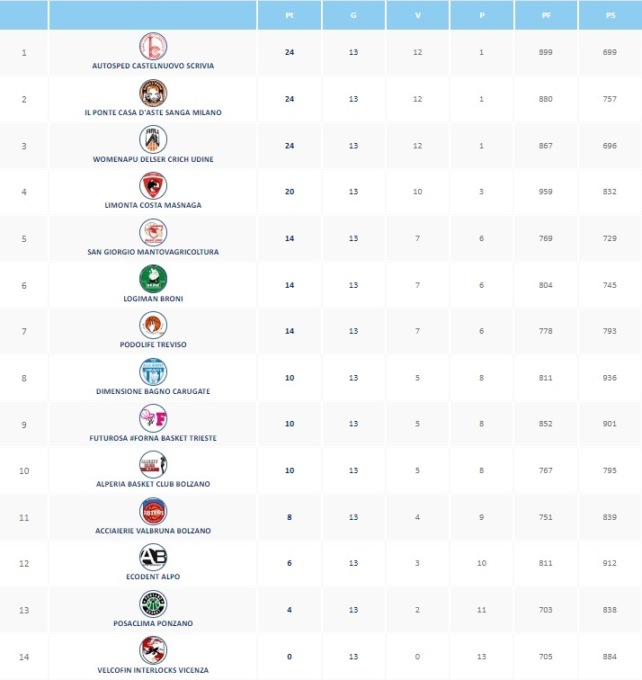Click the Ecodent Alpo AB logo
Viewport: 642px width, 680px height.
pos(153,557)
